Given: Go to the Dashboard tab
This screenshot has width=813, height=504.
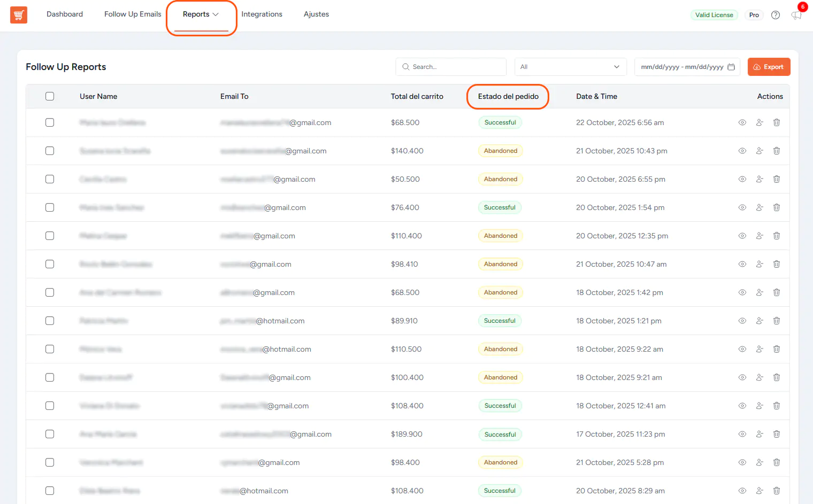Looking at the screenshot, I should (x=65, y=14).
